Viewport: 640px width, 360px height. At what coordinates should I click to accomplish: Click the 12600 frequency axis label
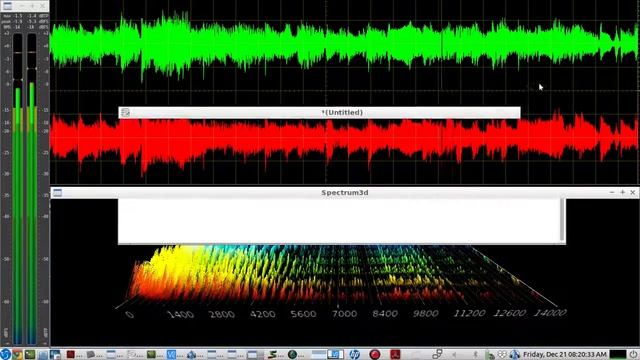click(x=509, y=313)
